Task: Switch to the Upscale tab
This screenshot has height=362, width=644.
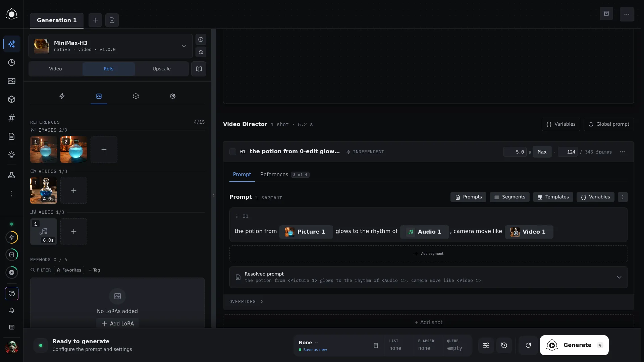Action: pos(161,69)
